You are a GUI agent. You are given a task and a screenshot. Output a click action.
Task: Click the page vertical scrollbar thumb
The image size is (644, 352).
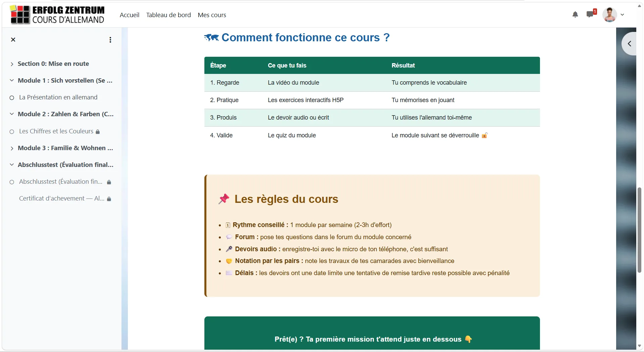(x=639, y=230)
